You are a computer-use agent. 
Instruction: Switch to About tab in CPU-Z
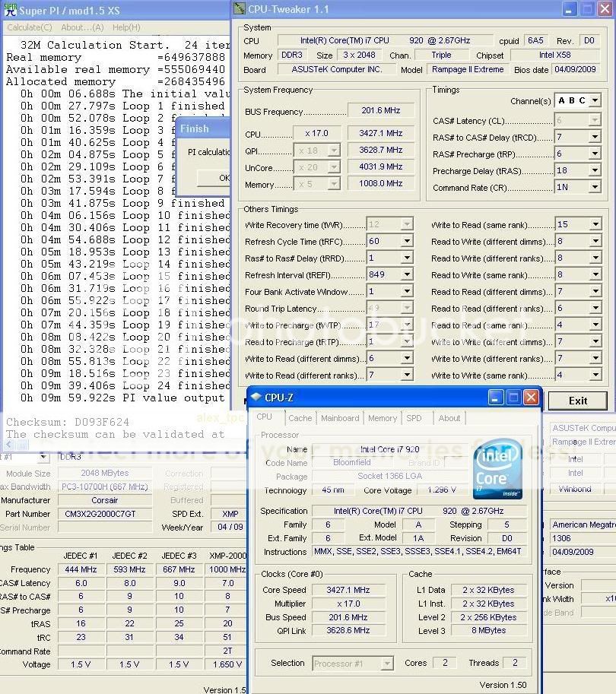pos(449,418)
